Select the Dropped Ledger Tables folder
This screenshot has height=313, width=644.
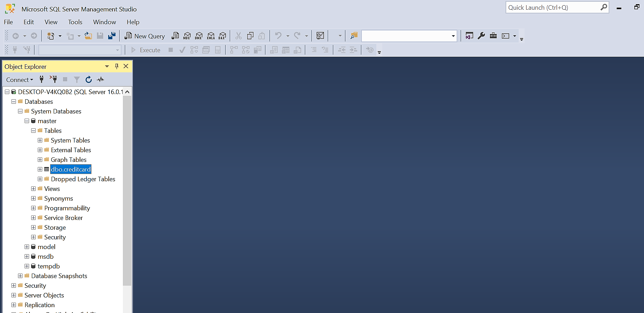click(83, 179)
